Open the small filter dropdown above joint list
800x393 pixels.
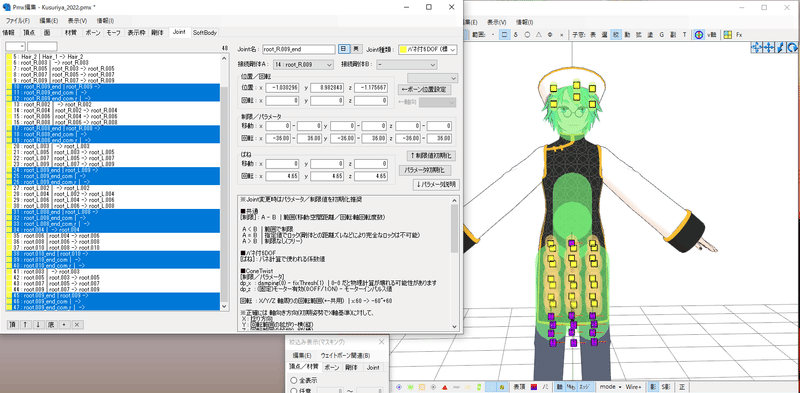[x=15, y=47]
